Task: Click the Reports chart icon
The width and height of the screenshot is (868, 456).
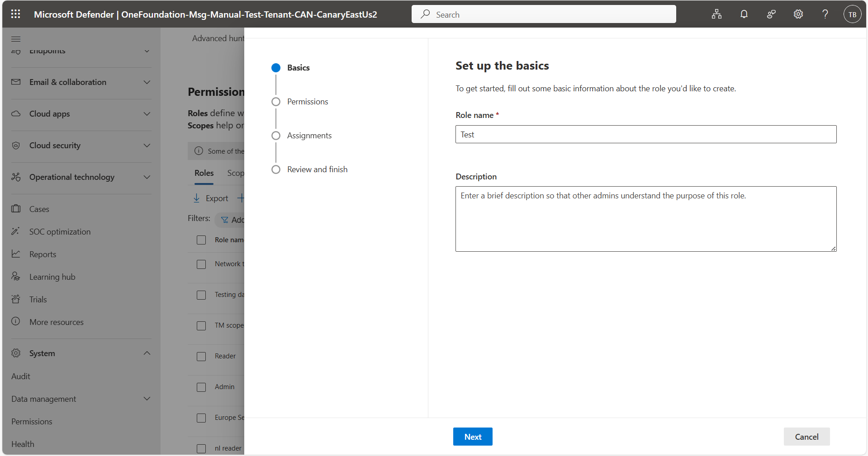Action: tap(16, 254)
